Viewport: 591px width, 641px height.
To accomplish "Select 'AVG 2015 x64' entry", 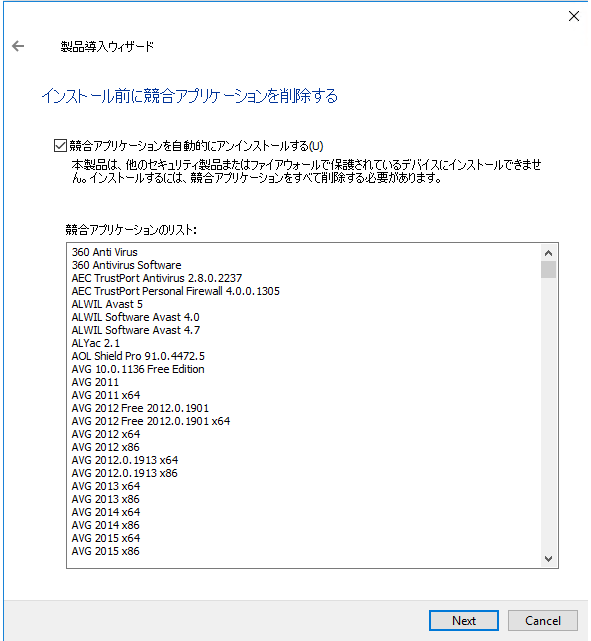I will tap(106, 538).
